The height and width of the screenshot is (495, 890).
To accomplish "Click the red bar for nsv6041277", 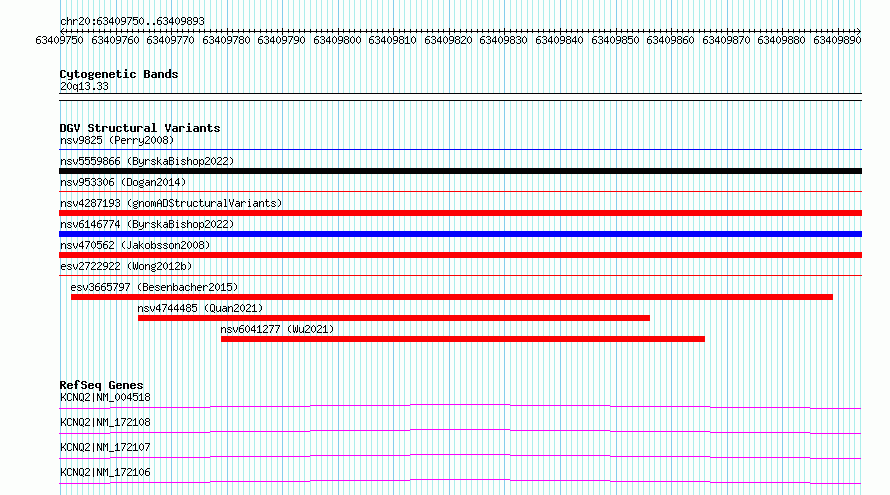I will point(463,339).
